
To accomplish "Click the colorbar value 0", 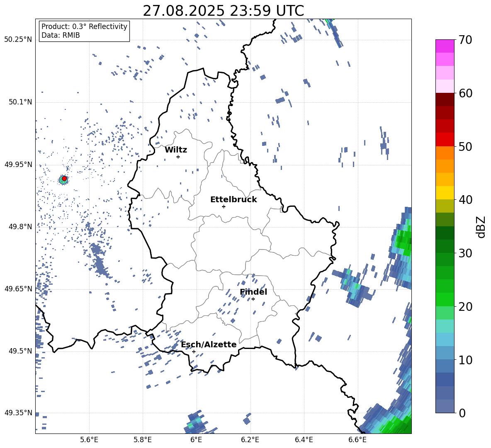I will [462, 413].
